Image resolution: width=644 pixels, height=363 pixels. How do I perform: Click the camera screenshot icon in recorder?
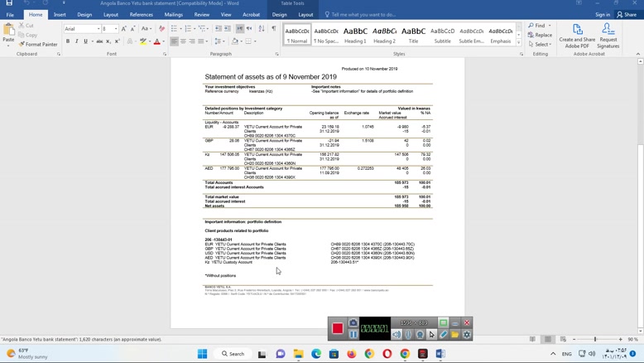353,322
